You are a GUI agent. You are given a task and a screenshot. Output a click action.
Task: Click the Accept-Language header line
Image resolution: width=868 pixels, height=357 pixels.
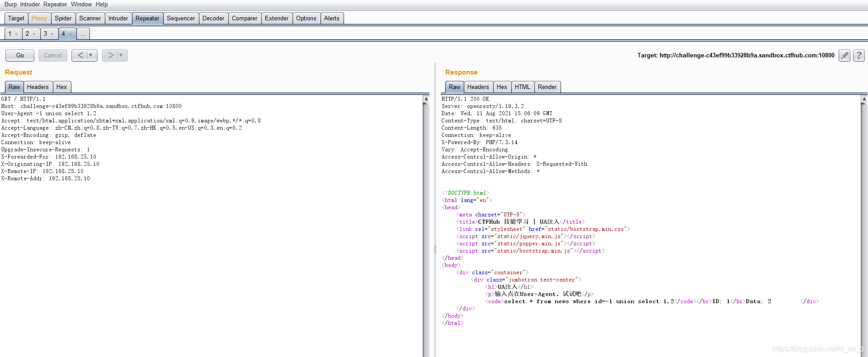(122, 128)
